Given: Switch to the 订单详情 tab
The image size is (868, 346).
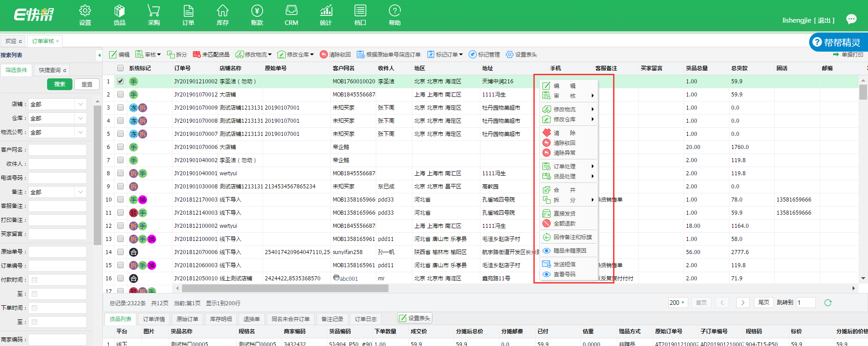Looking at the screenshot, I should [x=154, y=319].
